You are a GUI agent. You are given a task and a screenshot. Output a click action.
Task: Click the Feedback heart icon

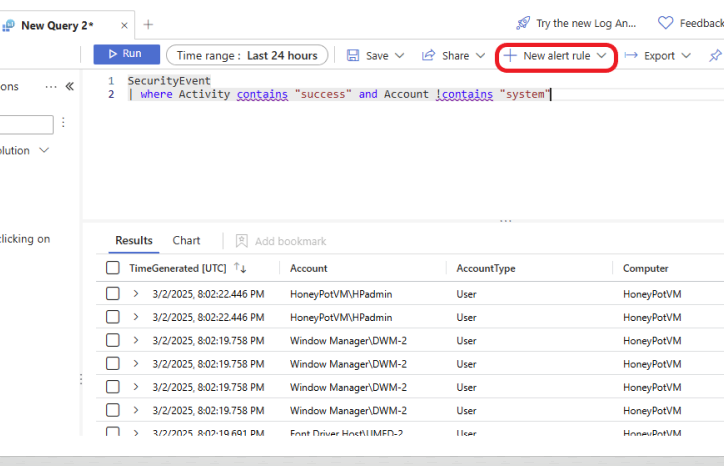pyautogui.click(x=665, y=23)
